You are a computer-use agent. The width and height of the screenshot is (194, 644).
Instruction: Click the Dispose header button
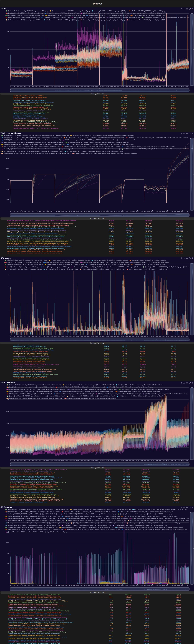(x=98, y=4)
